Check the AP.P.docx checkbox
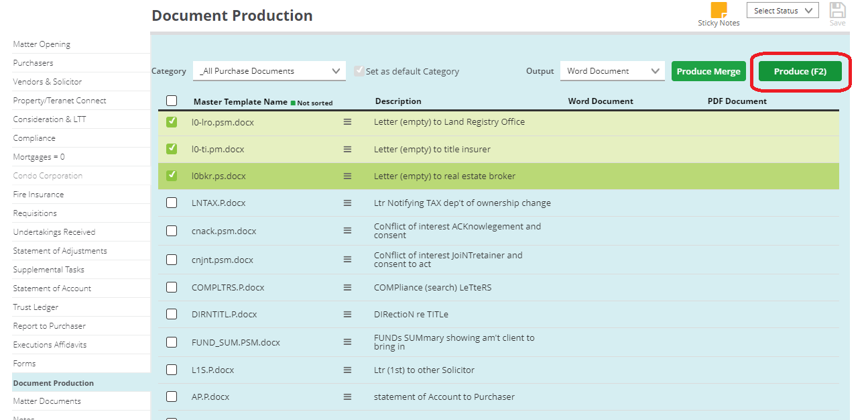The image size is (868, 420). (x=172, y=397)
